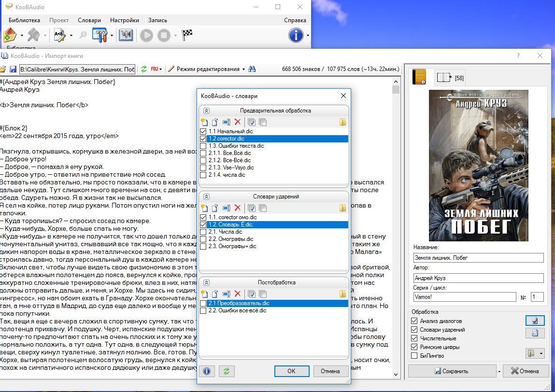Image resolution: width=555 pixels, height=392 pixels.
Task: Click the blue info icon in main toolbar
Action: [x=296, y=35]
